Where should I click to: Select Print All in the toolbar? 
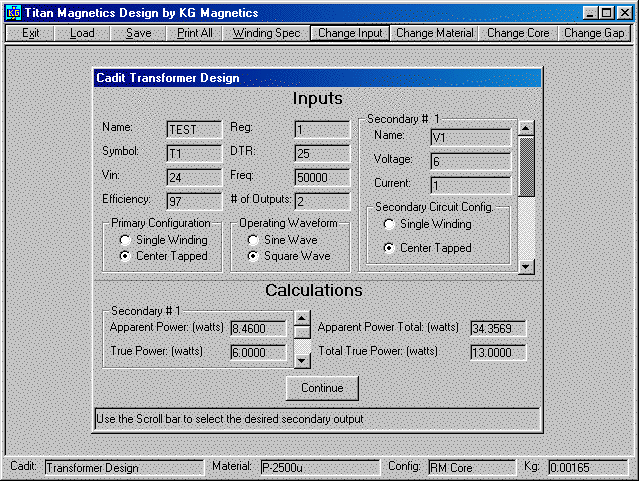[x=194, y=33]
